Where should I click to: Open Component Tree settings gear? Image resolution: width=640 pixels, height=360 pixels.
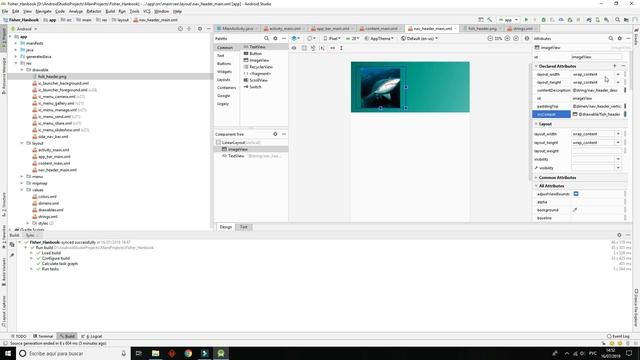pyautogui.click(x=276, y=134)
